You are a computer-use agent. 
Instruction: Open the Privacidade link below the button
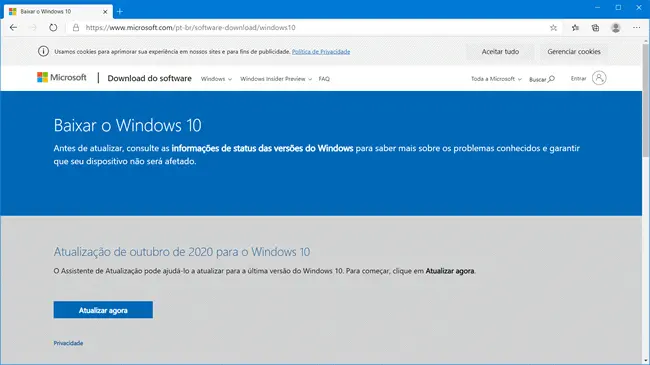pos(68,343)
